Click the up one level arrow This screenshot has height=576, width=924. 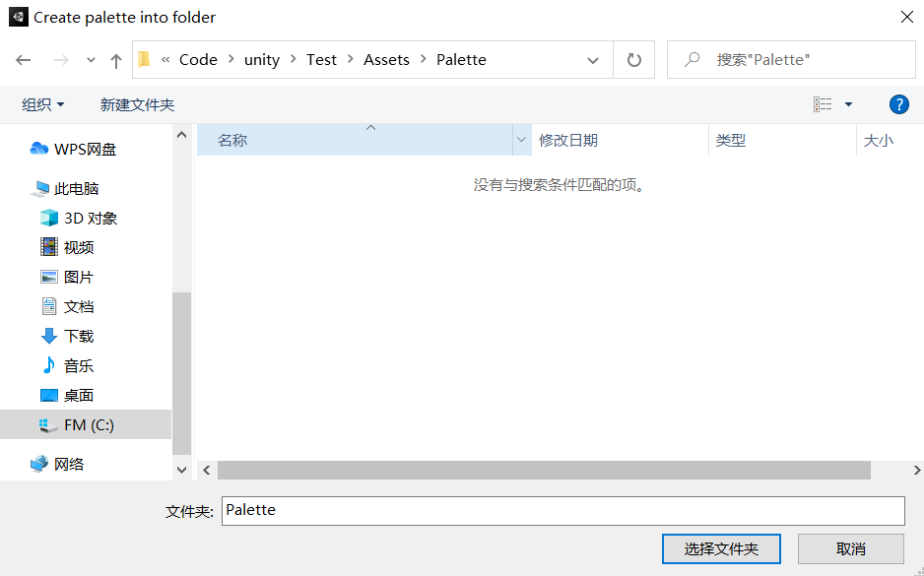pyautogui.click(x=115, y=59)
